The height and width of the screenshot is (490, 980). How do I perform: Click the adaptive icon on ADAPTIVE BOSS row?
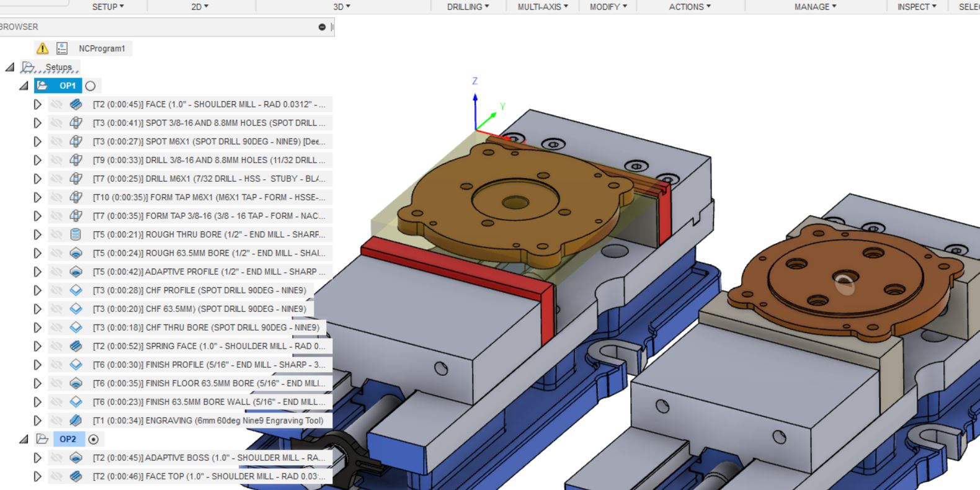pyautogui.click(x=76, y=458)
